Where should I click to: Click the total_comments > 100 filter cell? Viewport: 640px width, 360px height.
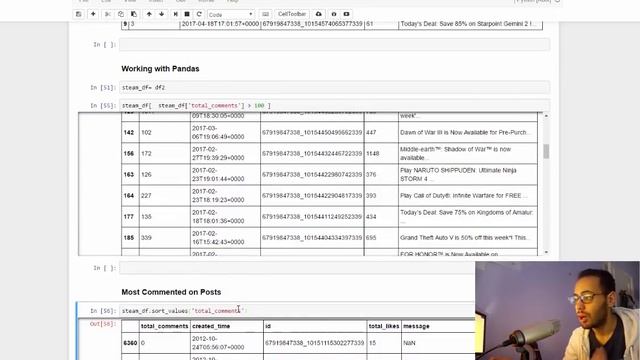(x=334, y=105)
